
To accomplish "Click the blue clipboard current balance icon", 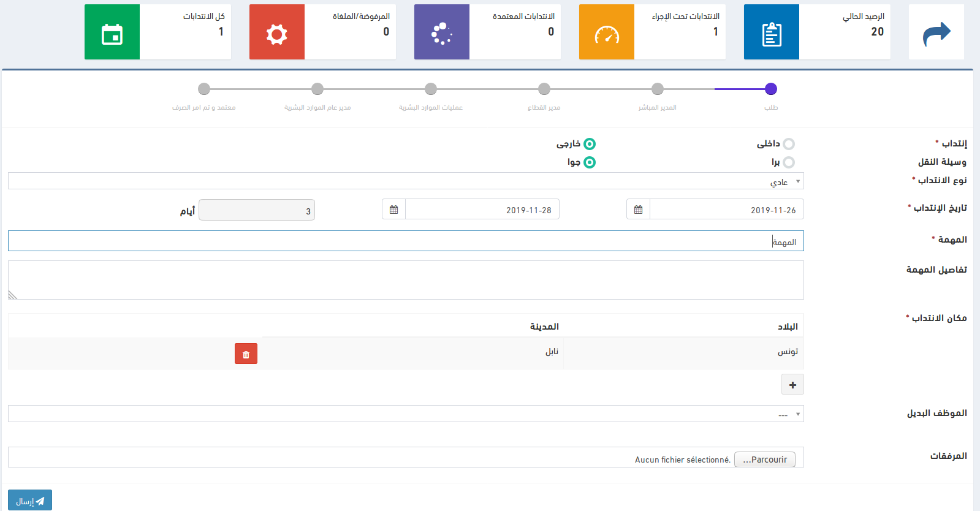I will point(771,33).
